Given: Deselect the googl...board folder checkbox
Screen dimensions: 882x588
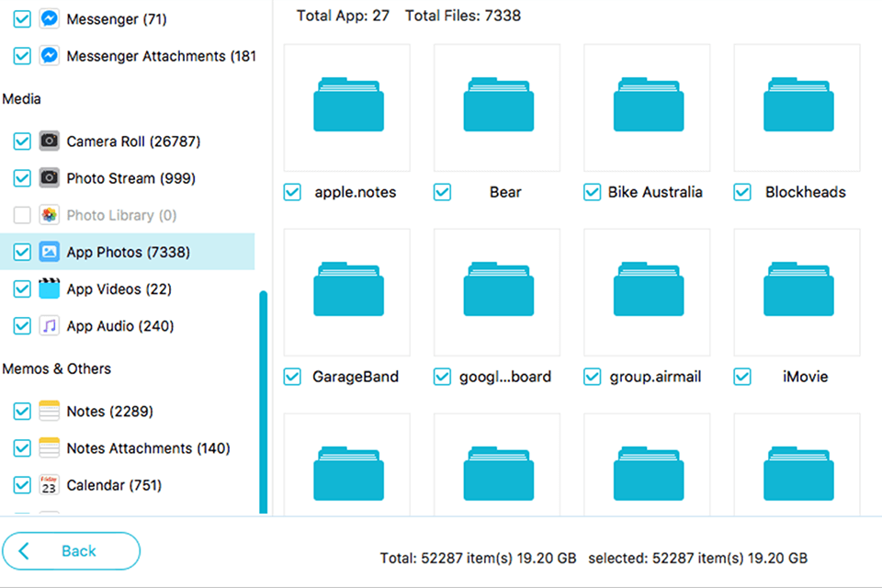Looking at the screenshot, I should pyautogui.click(x=442, y=377).
